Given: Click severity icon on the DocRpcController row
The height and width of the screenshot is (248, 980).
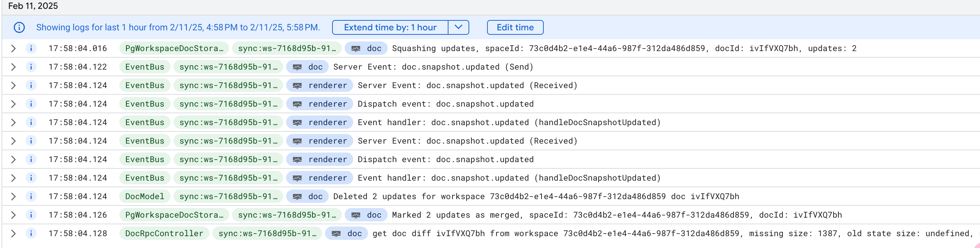Looking at the screenshot, I should tap(31, 233).
